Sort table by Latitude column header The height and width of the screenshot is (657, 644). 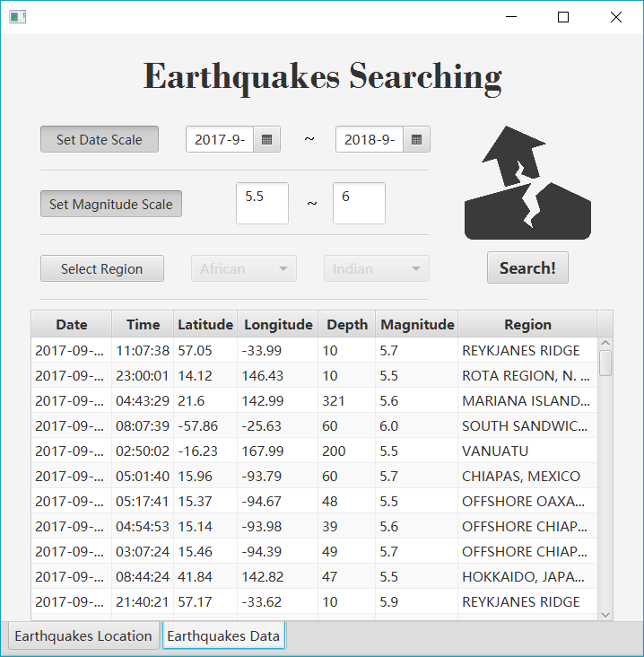pos(205,324)
